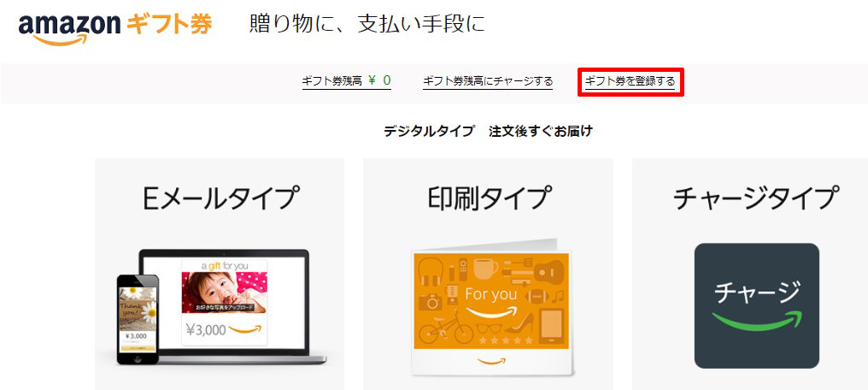Image resolution: width=868 pixels, height=390 pixels.
Task: Click the デジタルタイプ 注文後すぐお届け heading
Action: click(x=489, y=132)
